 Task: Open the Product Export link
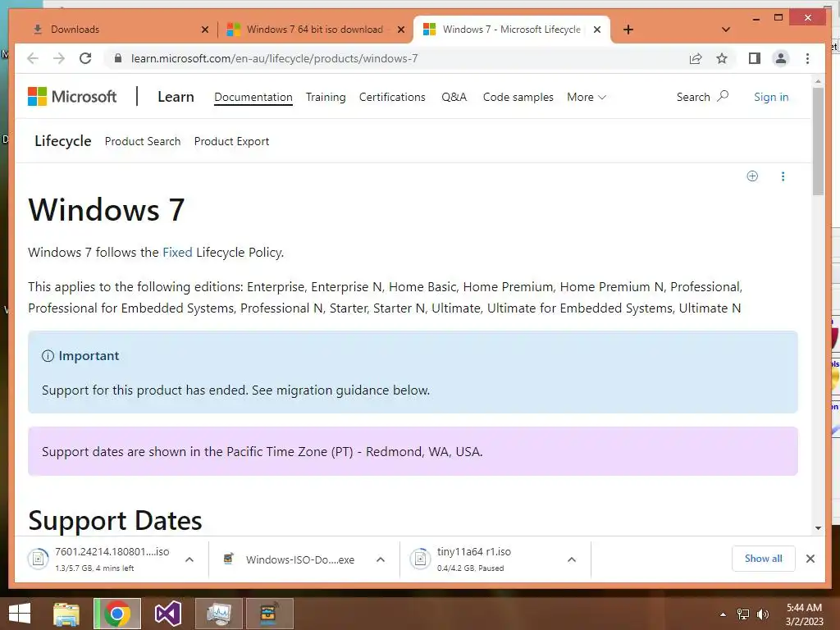(x=231, y=141)
